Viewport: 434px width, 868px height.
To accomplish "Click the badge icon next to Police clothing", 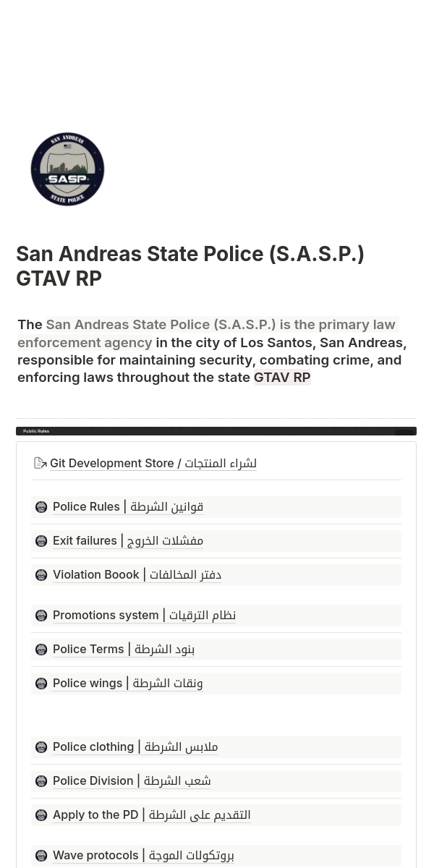I will pos(41,747).
